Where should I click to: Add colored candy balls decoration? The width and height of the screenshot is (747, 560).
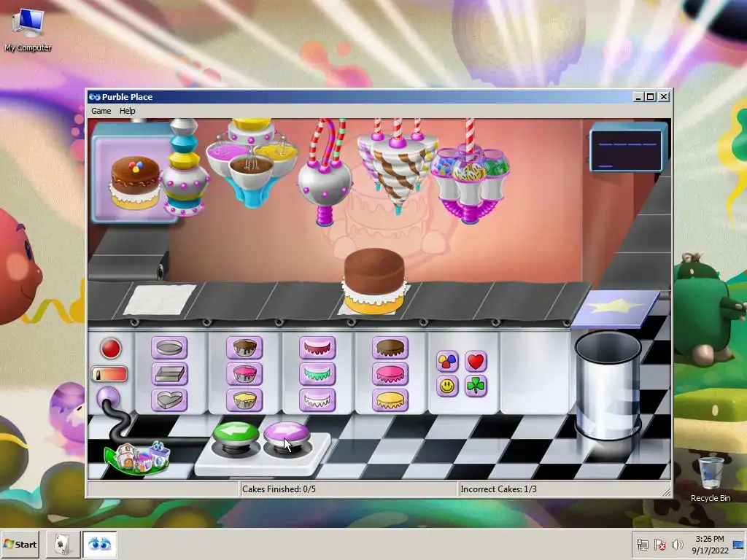[447, 362]
